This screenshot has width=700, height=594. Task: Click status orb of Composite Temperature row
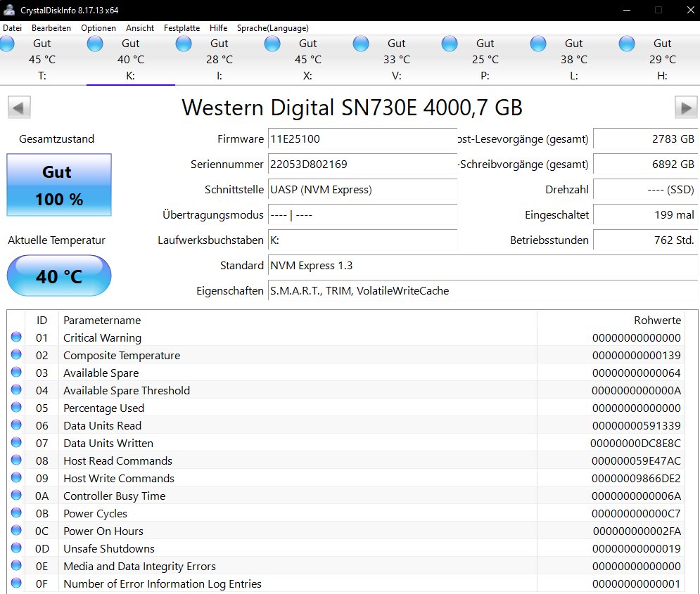[x=16, y=354]
